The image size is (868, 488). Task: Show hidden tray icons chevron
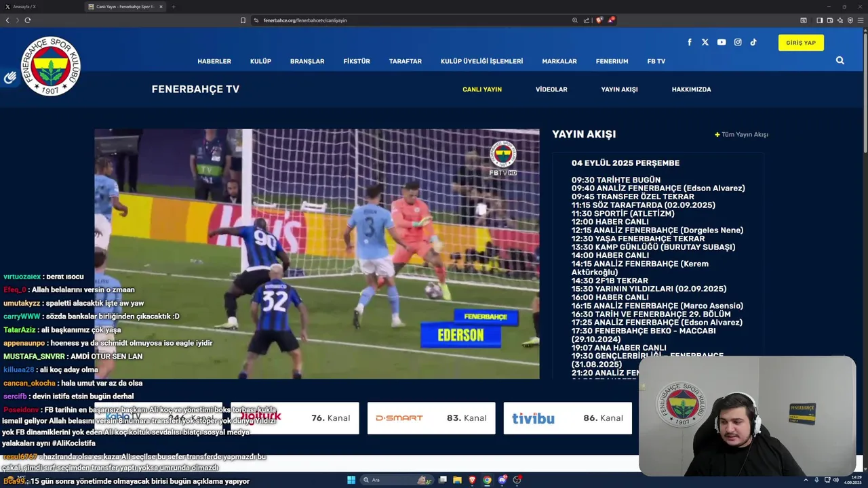(x=806, y=480)
